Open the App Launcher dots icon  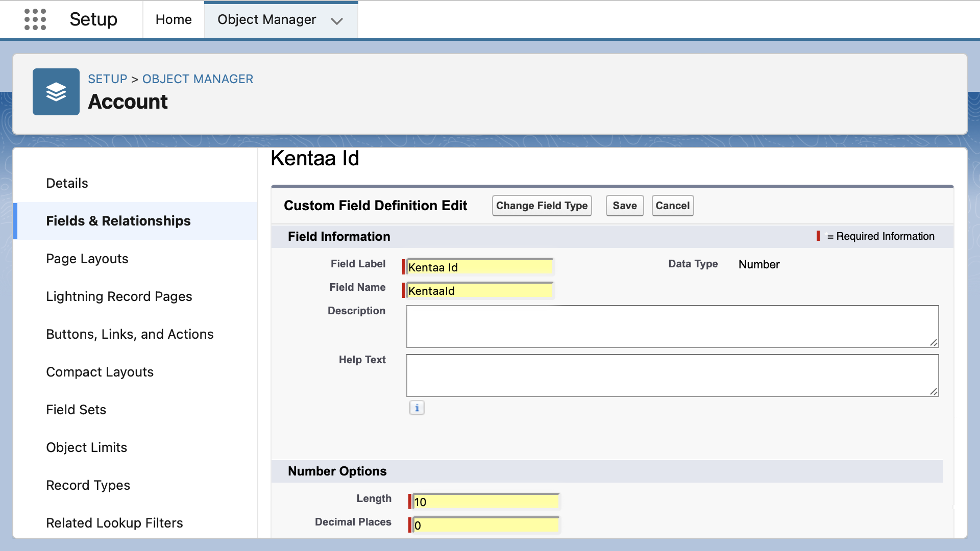[35, 19]
